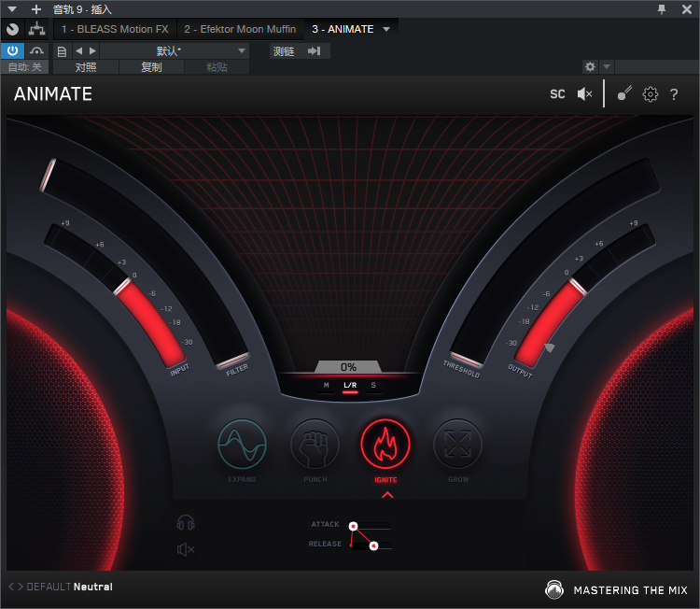700x609 pixels.
Task: Click the 对照 compare button
Action: 86,67
